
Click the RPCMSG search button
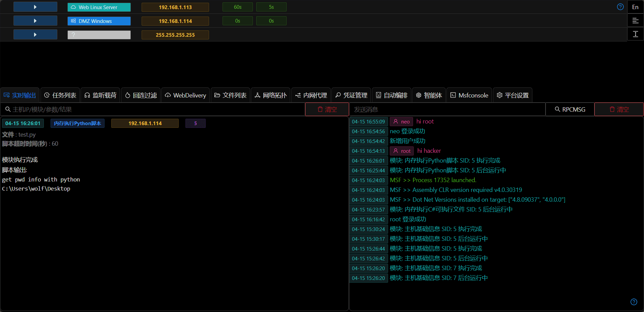[570, 109]
